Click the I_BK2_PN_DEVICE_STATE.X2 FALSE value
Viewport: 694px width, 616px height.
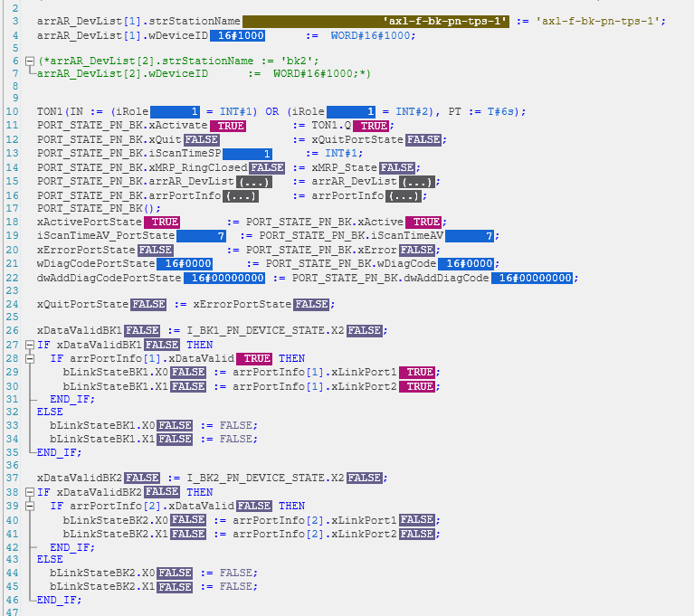click(x=365, y=478)
